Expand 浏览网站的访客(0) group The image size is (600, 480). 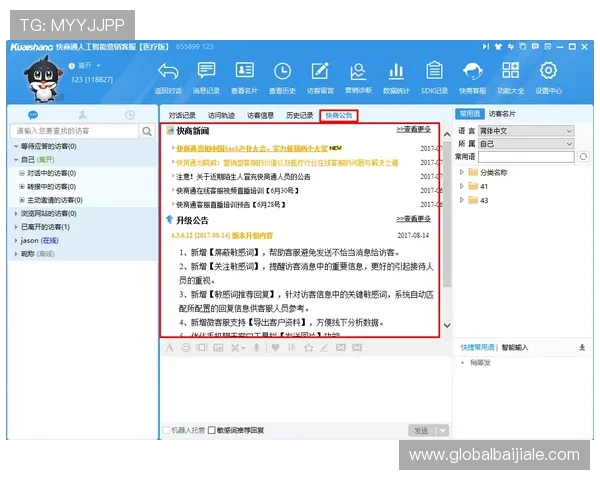click(16, 214)
